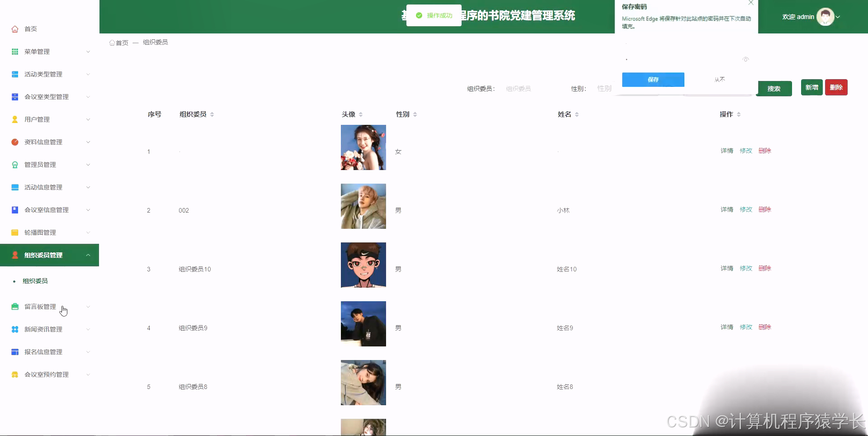The width and height of the screenshot is (868, 436).
Task: Select the 首页 home icon in sidebar
Action: pos(14,28)
